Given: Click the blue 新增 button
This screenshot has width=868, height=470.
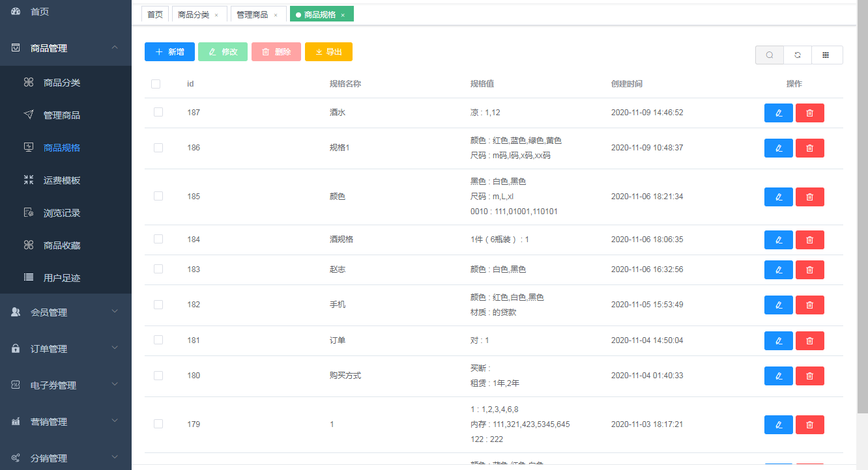Looking at the screenshot, I should tap(169, 52).
